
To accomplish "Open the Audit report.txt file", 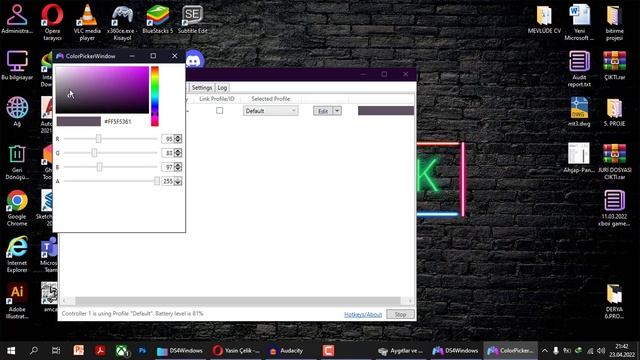I will [579, 69].
